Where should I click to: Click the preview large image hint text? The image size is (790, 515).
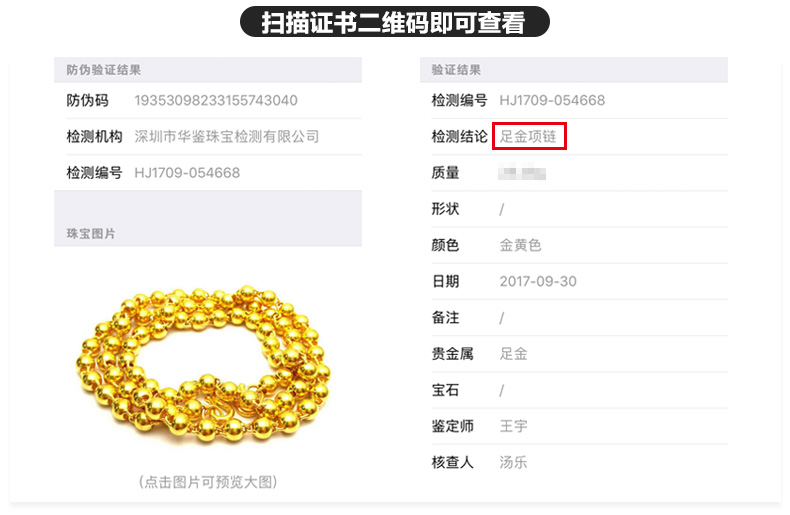(208, 482)
